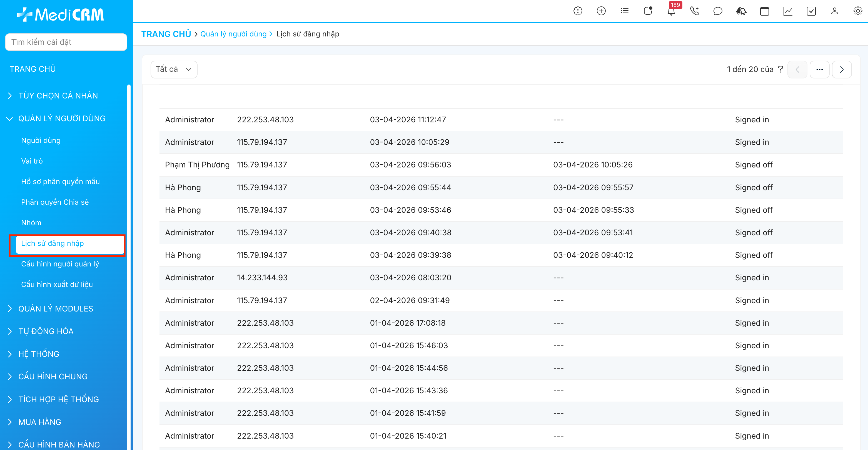Open the notifications bell icon

[x=671, y=11]
